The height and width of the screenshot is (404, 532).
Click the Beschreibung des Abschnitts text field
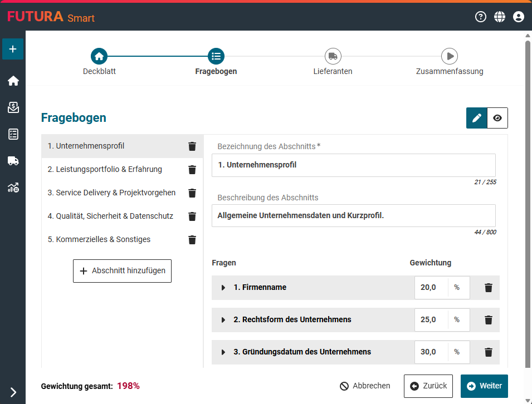coord(353,215)
